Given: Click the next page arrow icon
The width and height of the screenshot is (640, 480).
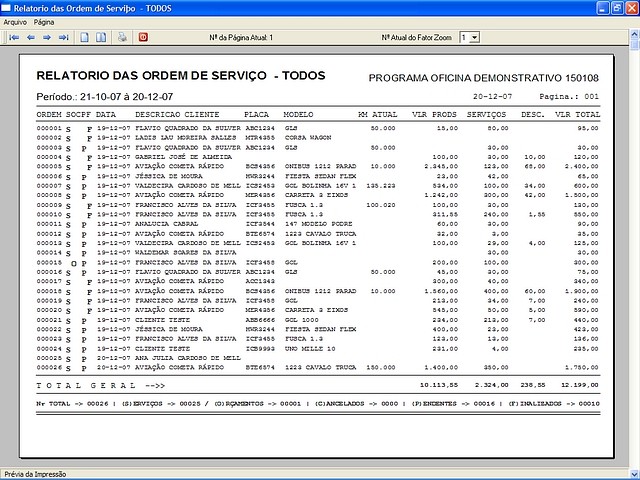Looking at the screenshot, I should (47, 38).
